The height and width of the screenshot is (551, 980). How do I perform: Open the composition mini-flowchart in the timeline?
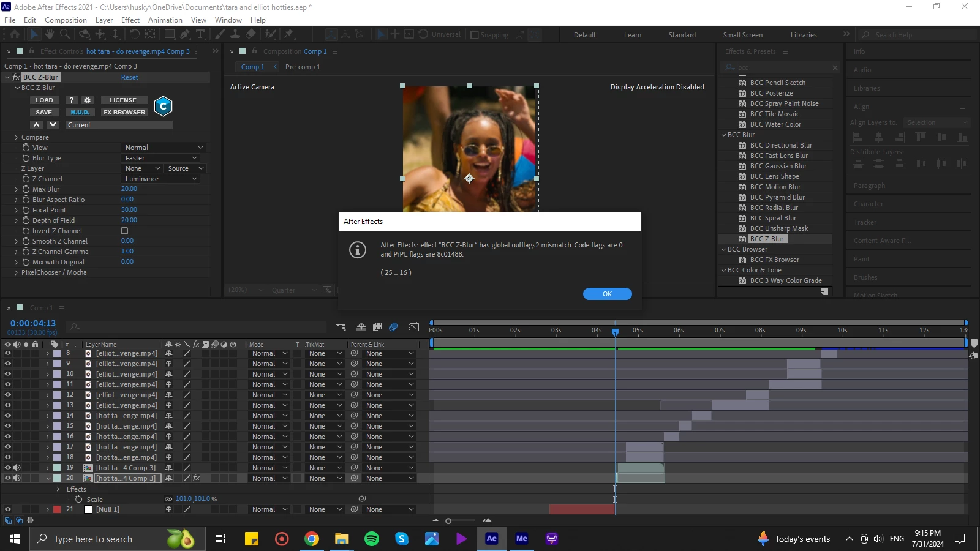click(x=341, y=327)
